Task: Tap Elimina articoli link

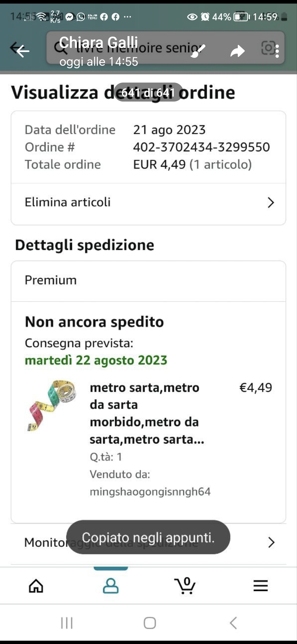Action: [x=68, y=202]
